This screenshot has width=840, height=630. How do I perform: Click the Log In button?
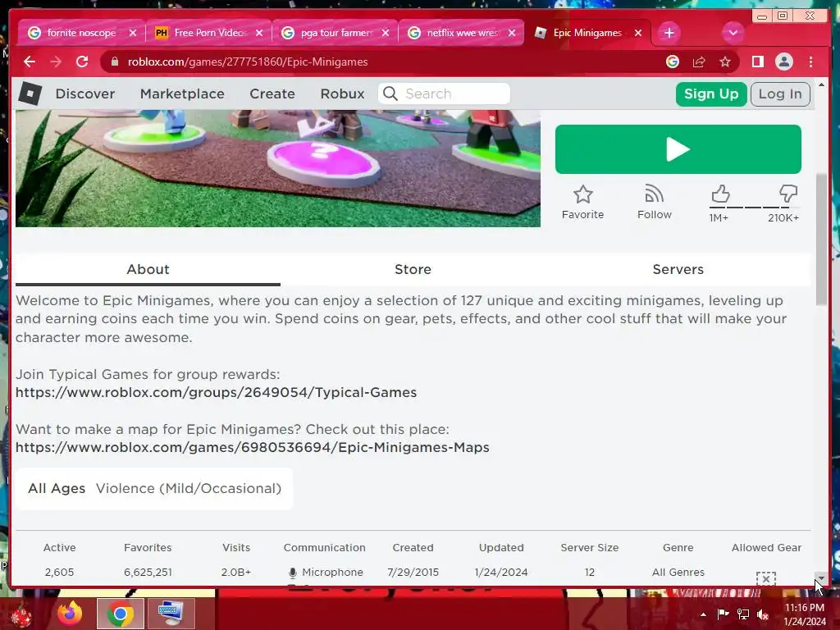click(780, 94)
